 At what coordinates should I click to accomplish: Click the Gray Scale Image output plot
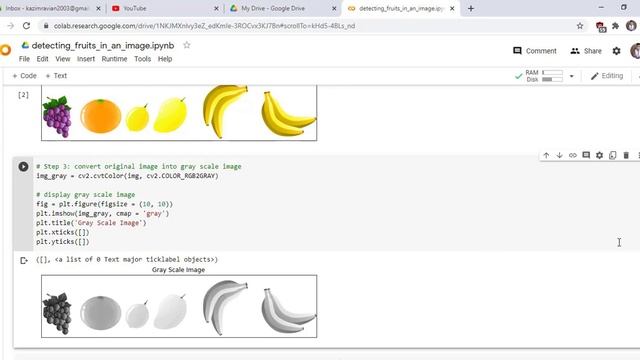coord(179,306)
